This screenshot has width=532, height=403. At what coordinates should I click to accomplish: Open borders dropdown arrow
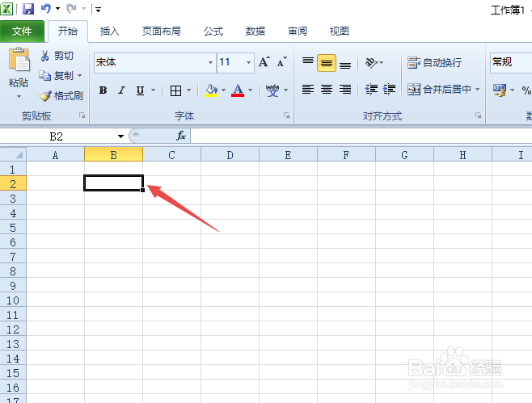[x=189, y=90]
